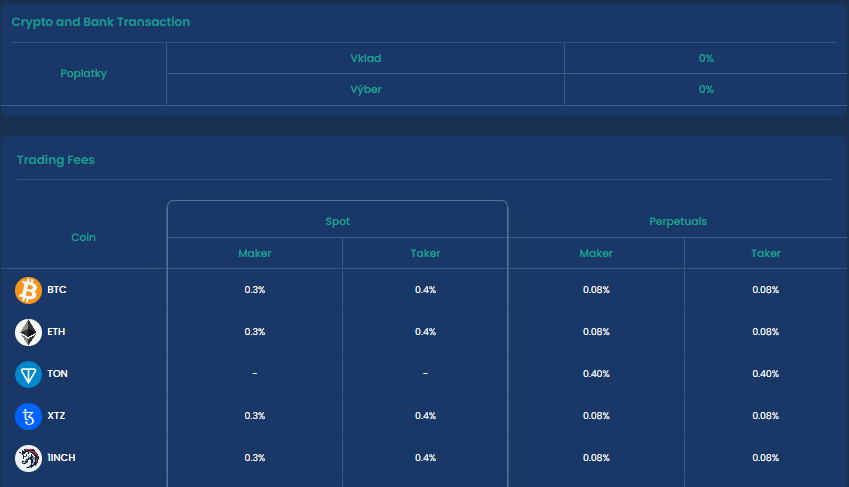
Task: Click BTC spot maker fee 0.3%
Action: tap(255, 290)
